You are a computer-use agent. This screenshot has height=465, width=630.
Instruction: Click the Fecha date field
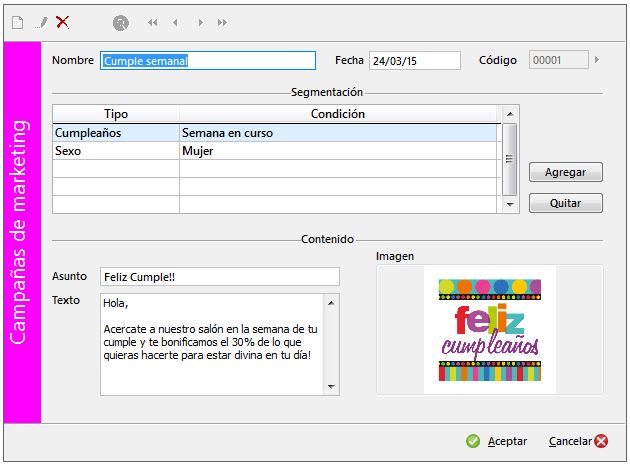(414, 60)
